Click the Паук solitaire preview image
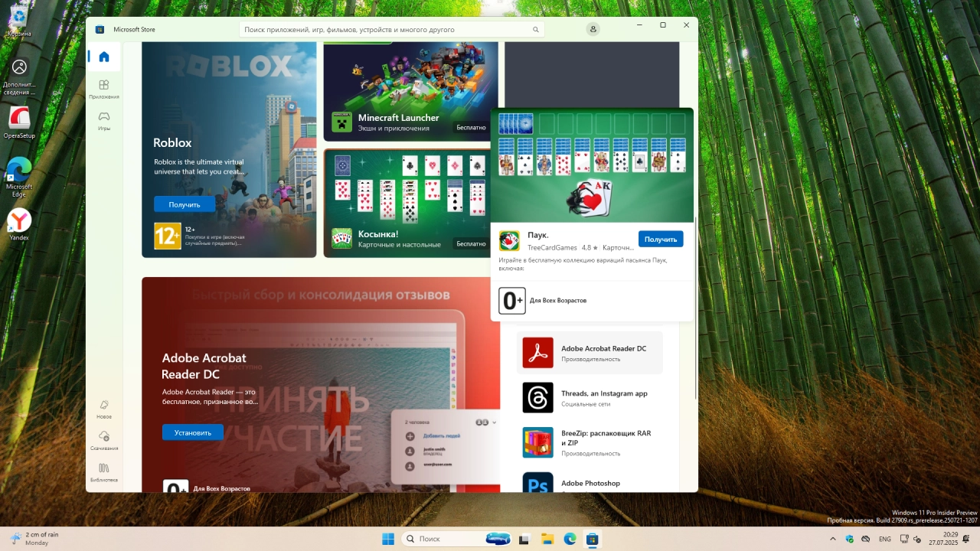Image resolution: width=980 pixels, height=551 pixels. click(592, 165)
